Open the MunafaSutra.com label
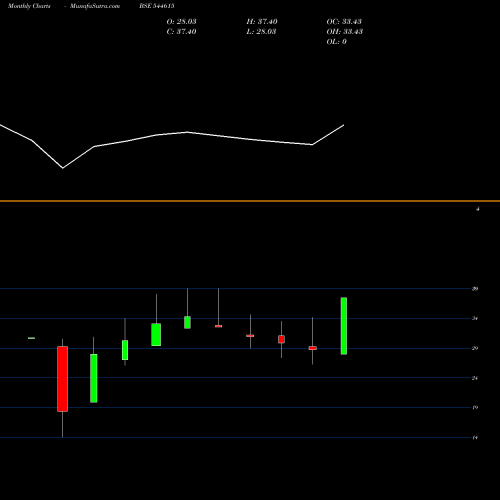Image resolution: width=500 pixels, height=500 pixels. (95, 6)
